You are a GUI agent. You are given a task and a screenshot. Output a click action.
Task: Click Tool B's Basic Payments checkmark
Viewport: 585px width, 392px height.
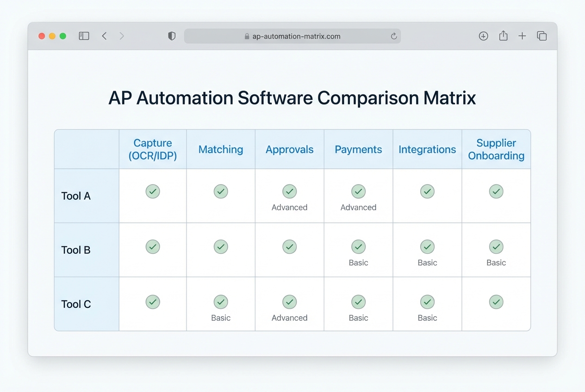coord(358,247)
